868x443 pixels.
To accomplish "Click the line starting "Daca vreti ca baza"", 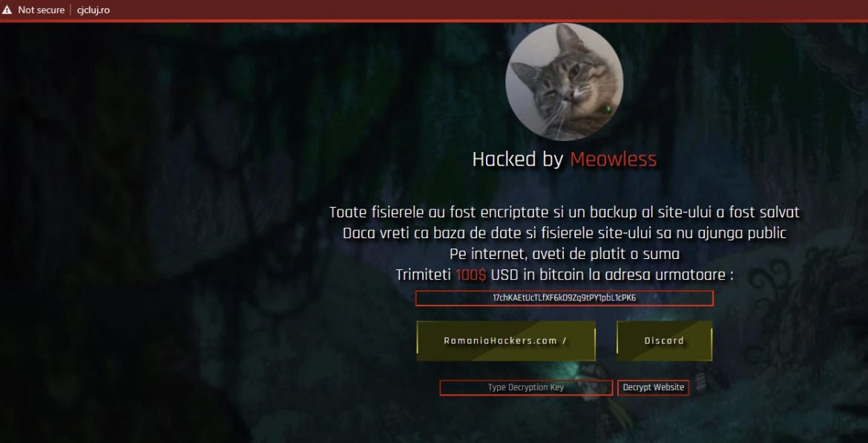I will [x=564, y=233].
